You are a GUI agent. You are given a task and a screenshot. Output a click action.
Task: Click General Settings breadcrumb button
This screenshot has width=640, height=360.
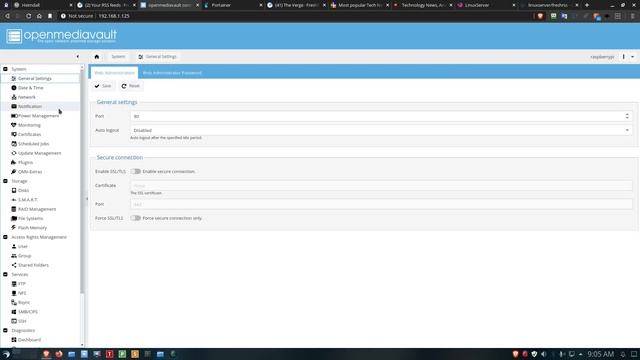click(x=158, y=57)
